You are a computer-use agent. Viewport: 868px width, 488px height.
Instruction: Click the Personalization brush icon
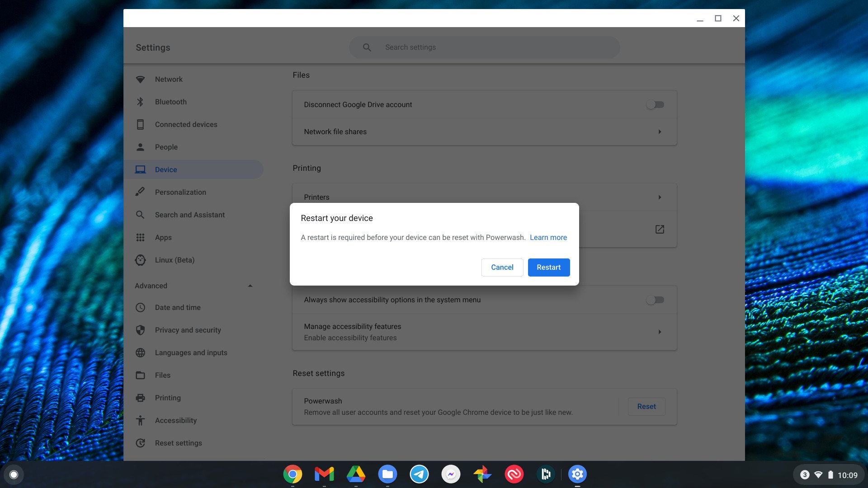click(x=140, y=192)
